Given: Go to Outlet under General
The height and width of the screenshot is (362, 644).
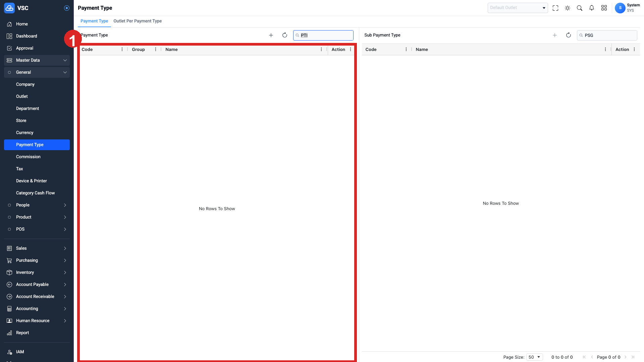Looking at the screenshot, I should coord(37,97).
